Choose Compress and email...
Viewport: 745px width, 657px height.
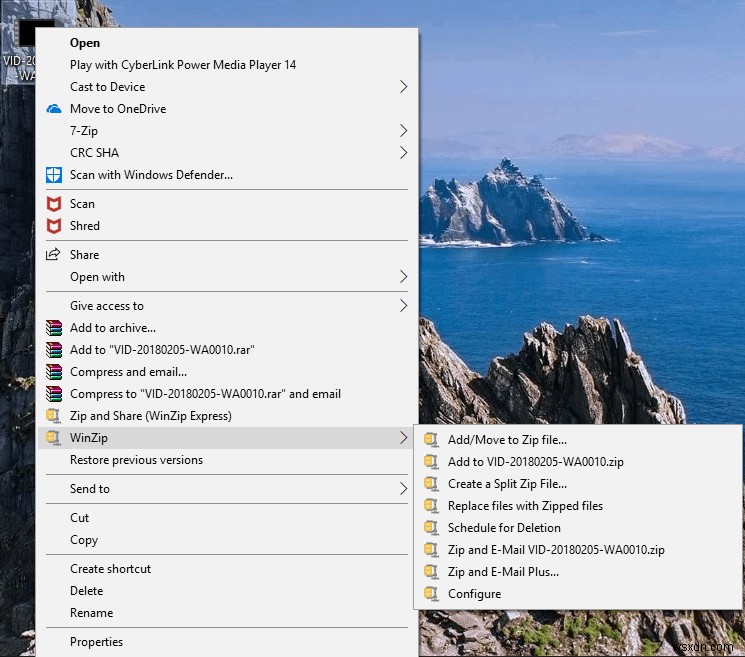(x=227, y=371)
